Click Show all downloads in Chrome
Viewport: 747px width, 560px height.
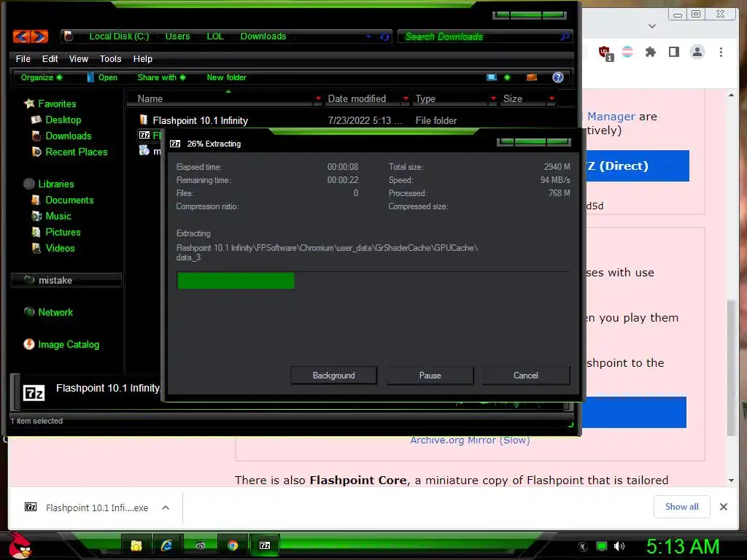tap(682, 507)
